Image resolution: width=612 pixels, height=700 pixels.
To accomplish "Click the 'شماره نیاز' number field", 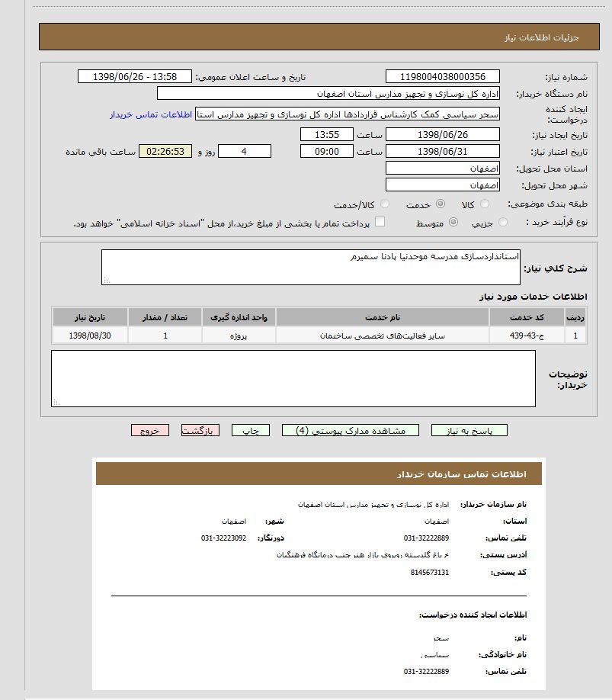I will (x=443, y=76).
